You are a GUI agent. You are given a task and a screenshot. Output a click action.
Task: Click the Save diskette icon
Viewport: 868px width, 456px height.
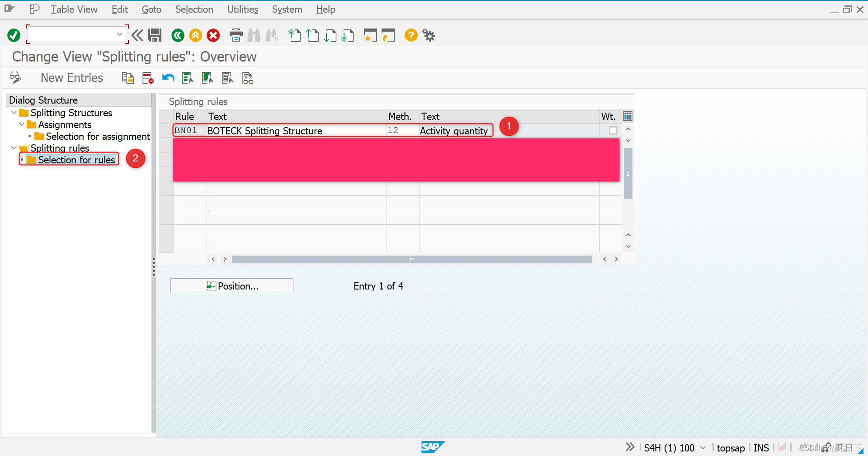(155, 35)
